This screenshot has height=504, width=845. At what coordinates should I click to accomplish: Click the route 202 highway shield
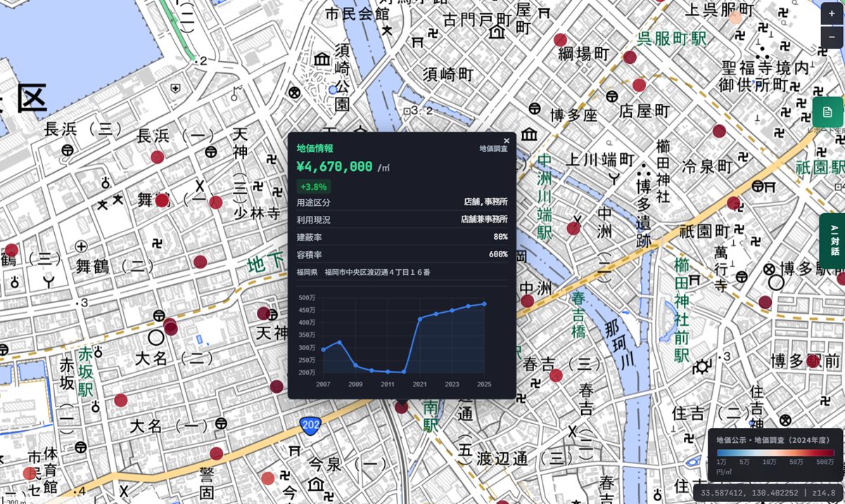pyautogui.click(x=310, y=425)
